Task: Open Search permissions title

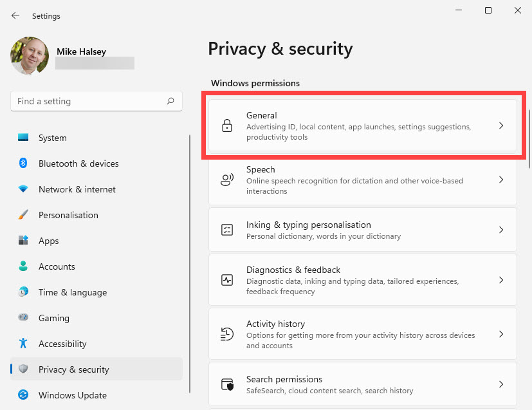Action: coord(284,379)
